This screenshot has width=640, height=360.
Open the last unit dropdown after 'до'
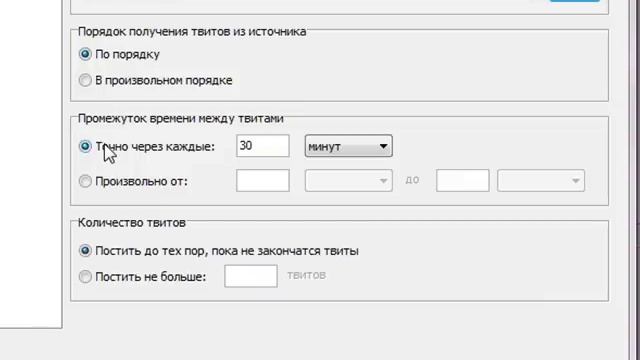tap(541, 180)
